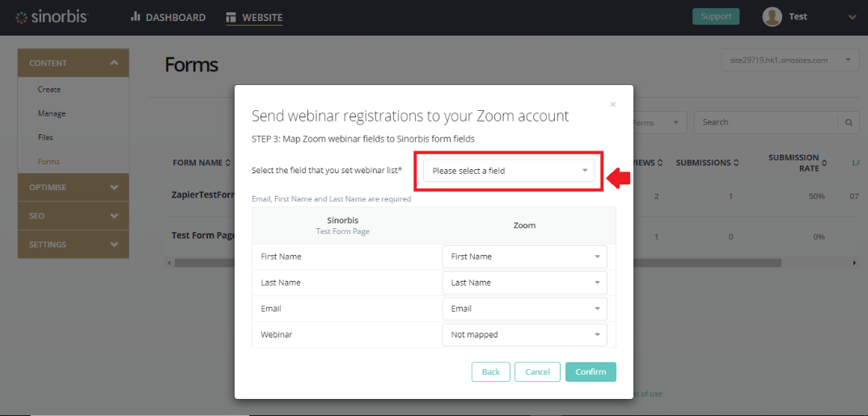Viewport: 868px width, 416px height.
Task: Click the Back button
Action: 490,371
